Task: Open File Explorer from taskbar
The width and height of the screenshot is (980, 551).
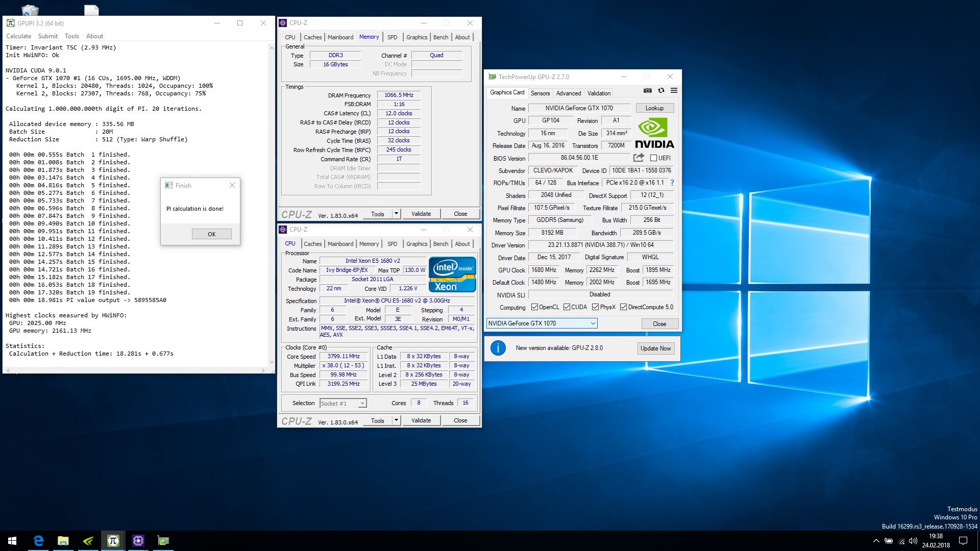Action: pyautogui.click(x=63, y=541)
